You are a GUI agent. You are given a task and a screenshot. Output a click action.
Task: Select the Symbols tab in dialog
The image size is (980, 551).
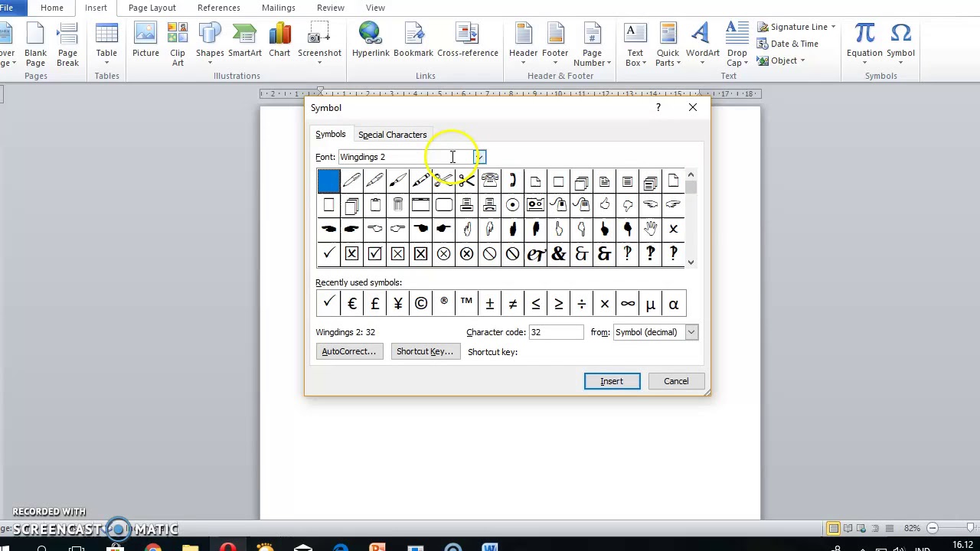point(331,134)
